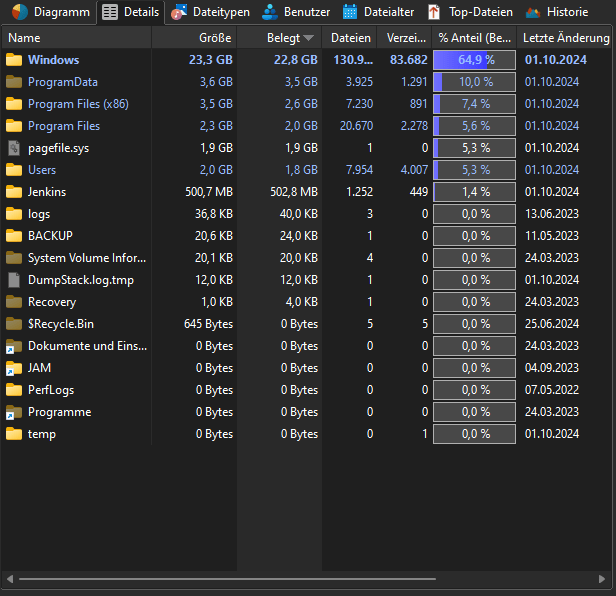Click the horizontal scrollbar thumb
Viewport: 616px width, 596px height.
227,579
